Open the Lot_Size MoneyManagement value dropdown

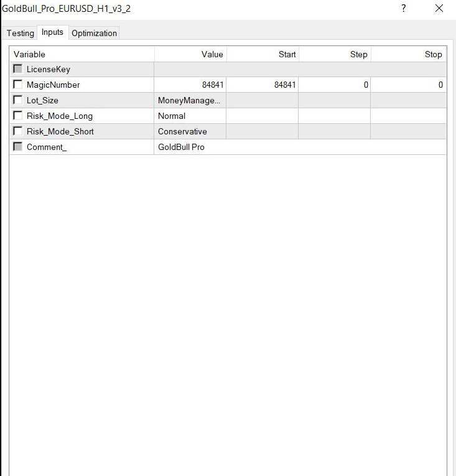pyautogui.click(x=189, y=100)
